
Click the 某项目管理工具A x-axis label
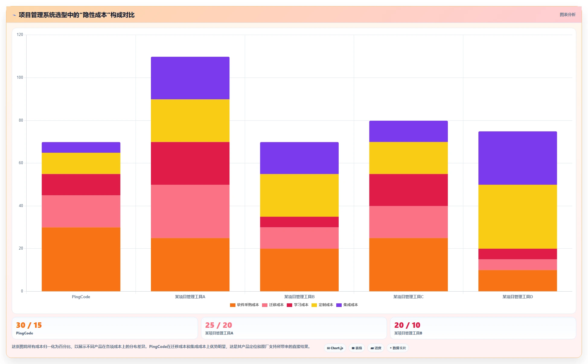tap(190, 297)
